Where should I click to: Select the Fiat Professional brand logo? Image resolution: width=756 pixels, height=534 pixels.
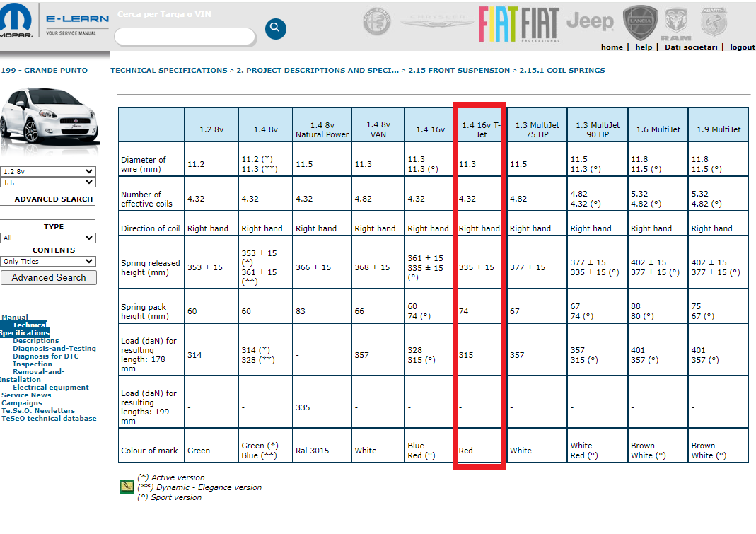click(x=540, y=25)
